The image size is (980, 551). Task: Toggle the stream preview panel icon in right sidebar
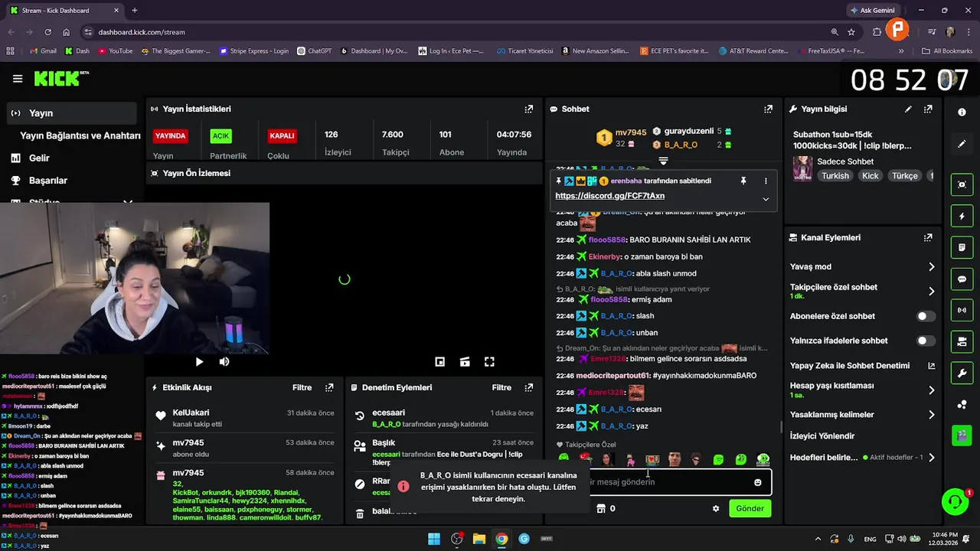point(962,184)
